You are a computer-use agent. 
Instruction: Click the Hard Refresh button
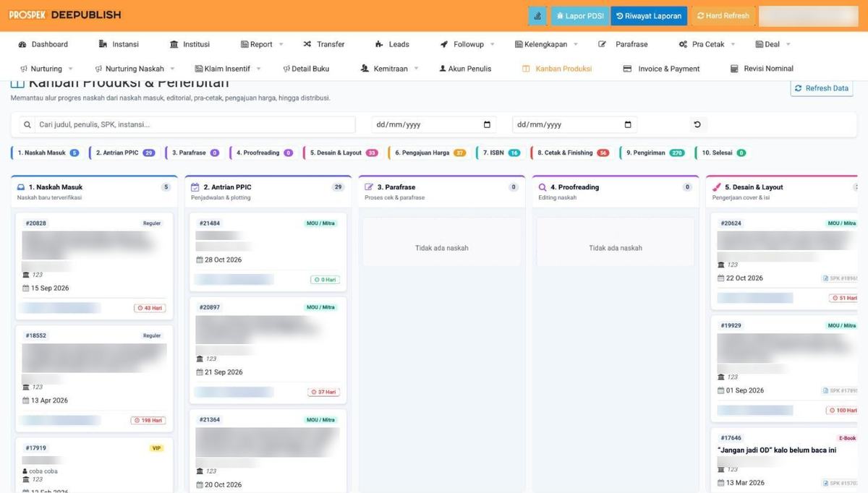(x=723, y=16)
